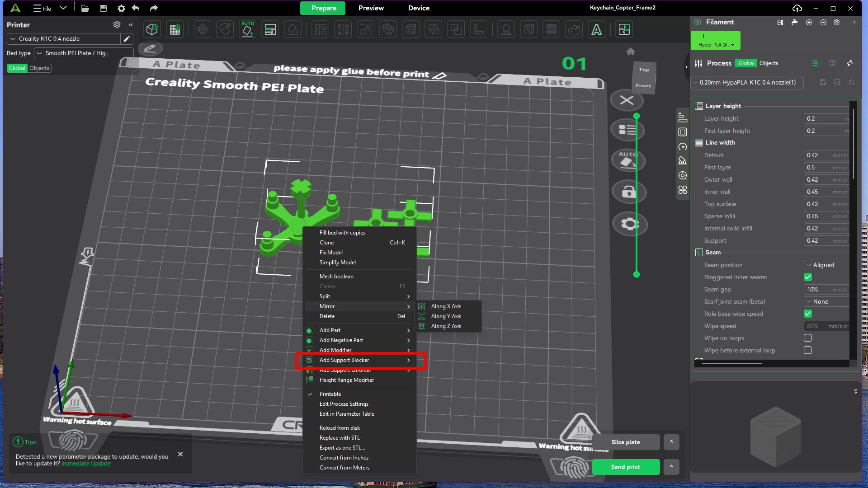Click the search icon beside process preset
The width and height of the screenshot is (868, 488).
(x=852, y=83)
